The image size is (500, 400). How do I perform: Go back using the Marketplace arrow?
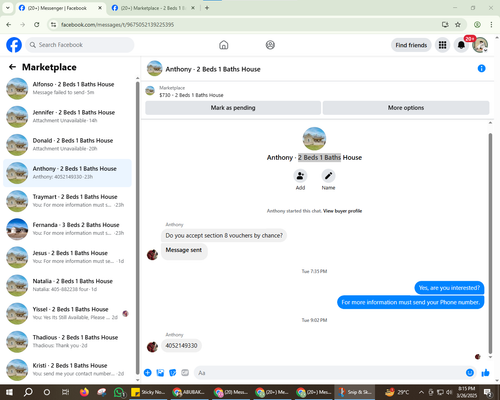tap(12, 67)
